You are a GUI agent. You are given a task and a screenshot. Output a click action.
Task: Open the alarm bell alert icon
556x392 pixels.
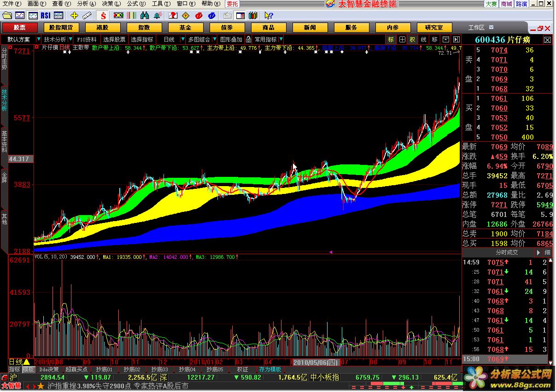[x=157, y=16]
